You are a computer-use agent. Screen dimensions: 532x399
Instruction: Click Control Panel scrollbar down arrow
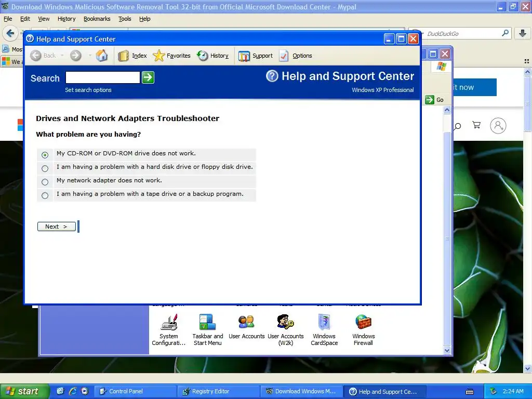[447, 351]
